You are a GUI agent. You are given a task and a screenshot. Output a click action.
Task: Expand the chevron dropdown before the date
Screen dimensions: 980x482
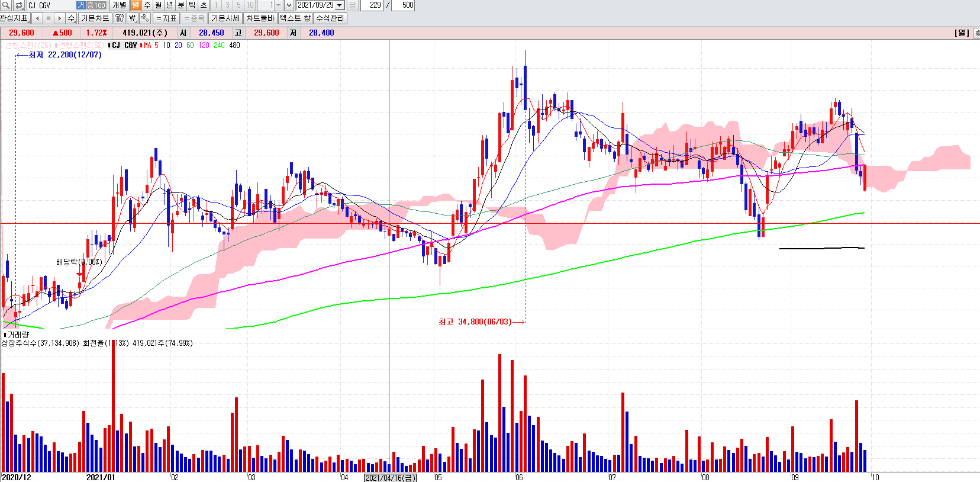click(289, 5)
